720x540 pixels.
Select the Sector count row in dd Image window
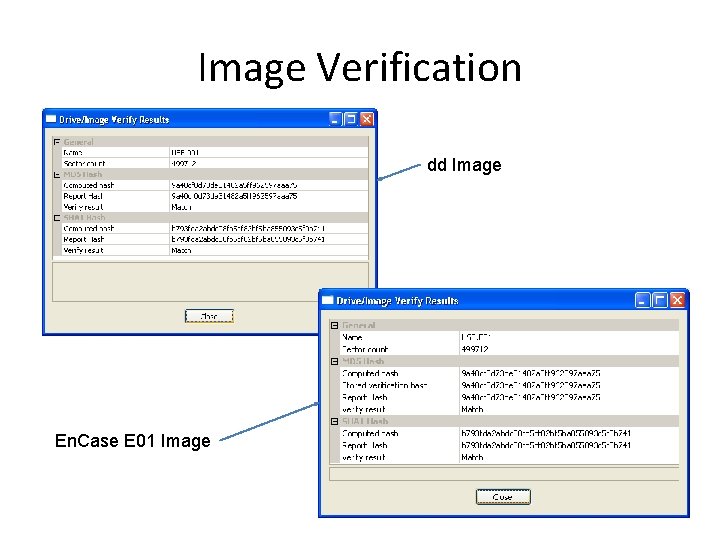215,163
